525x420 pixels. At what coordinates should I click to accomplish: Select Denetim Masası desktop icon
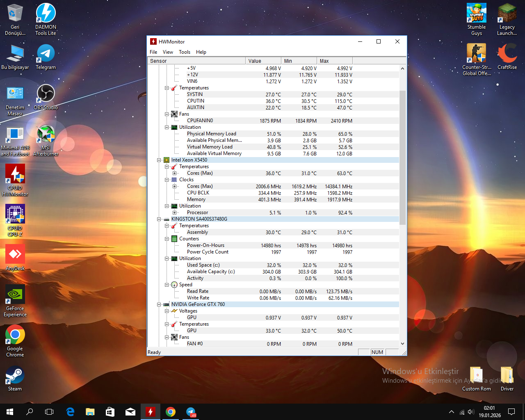(x=15, y=100)
